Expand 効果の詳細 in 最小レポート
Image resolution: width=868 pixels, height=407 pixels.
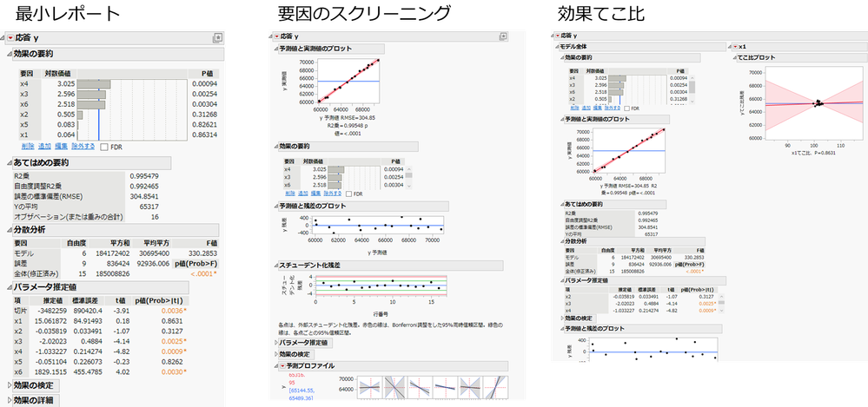(9, 400)
